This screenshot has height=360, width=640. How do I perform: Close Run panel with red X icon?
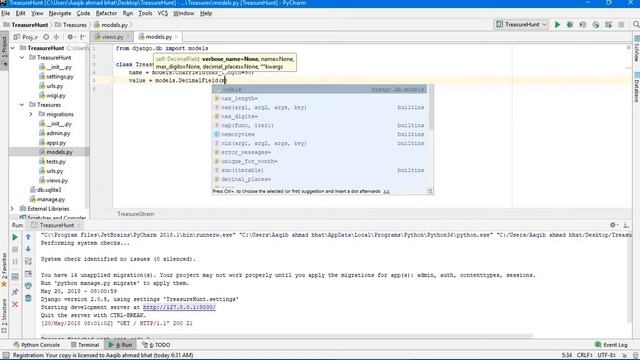(15, 304)
